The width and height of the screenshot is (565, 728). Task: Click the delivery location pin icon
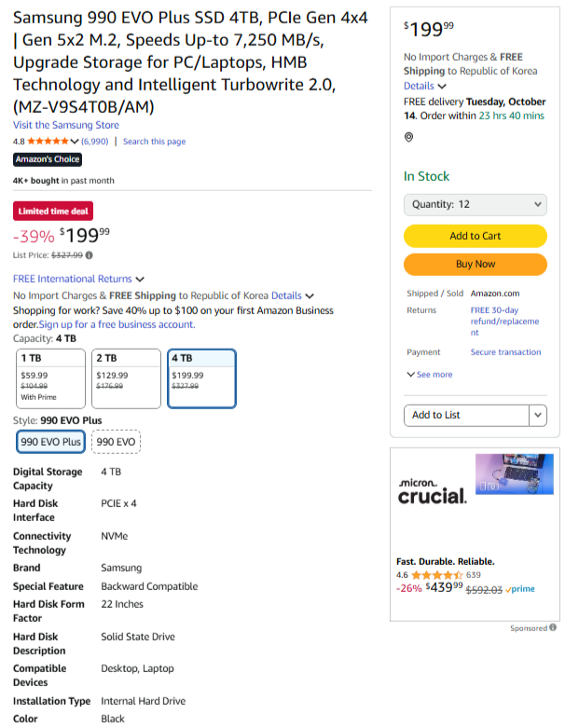[408, 137]
